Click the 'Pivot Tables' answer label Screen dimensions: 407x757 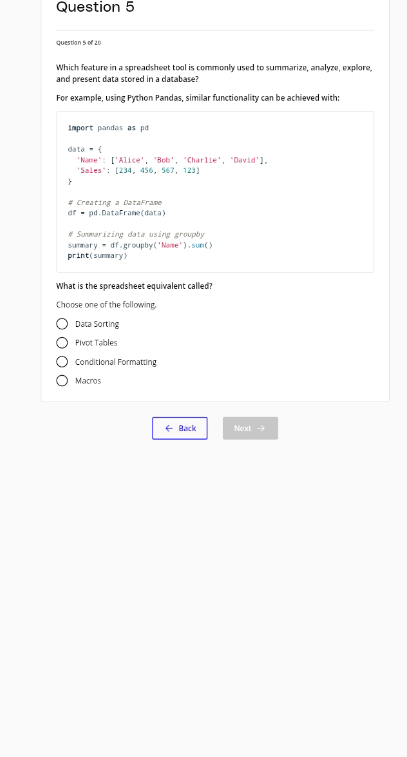tap(96, 343)
